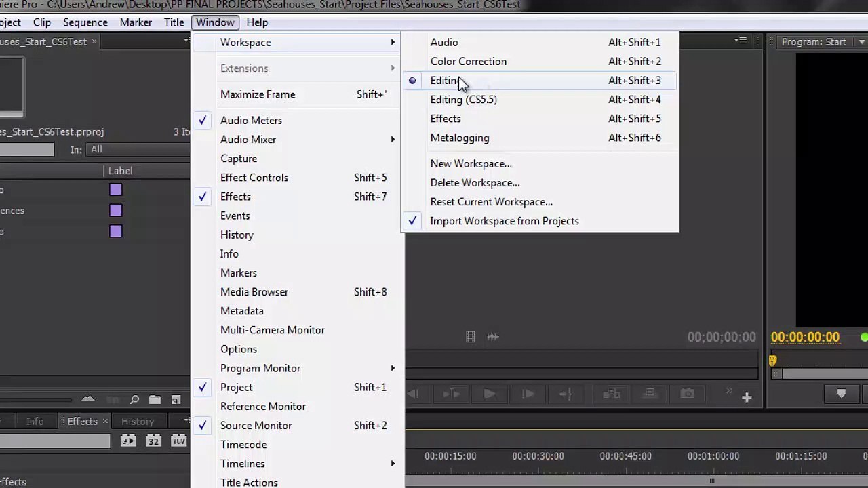
Task: Choose the Metalogging workspace
Action: pos(540,138)
